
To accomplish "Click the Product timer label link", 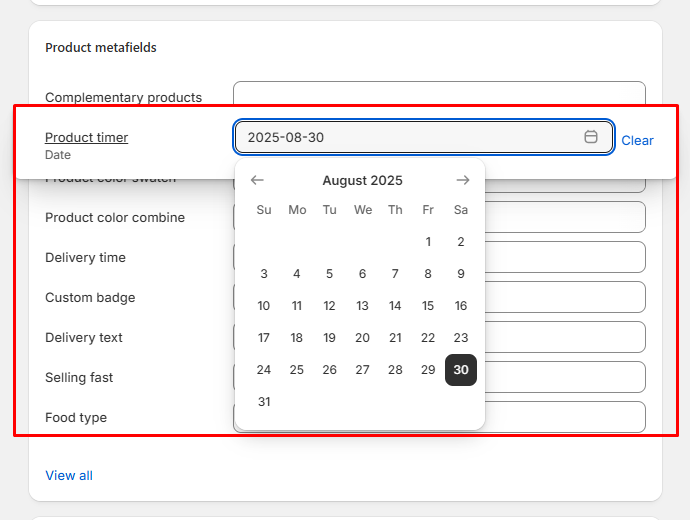I will (86, 137).
